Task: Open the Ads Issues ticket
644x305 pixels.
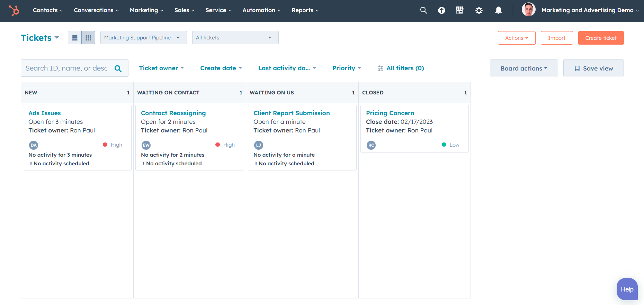Action: (x=45, y=113)
